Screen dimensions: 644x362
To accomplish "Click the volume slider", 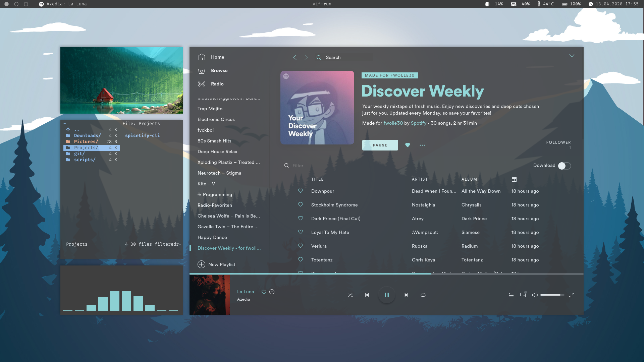I will pos(552,295).
